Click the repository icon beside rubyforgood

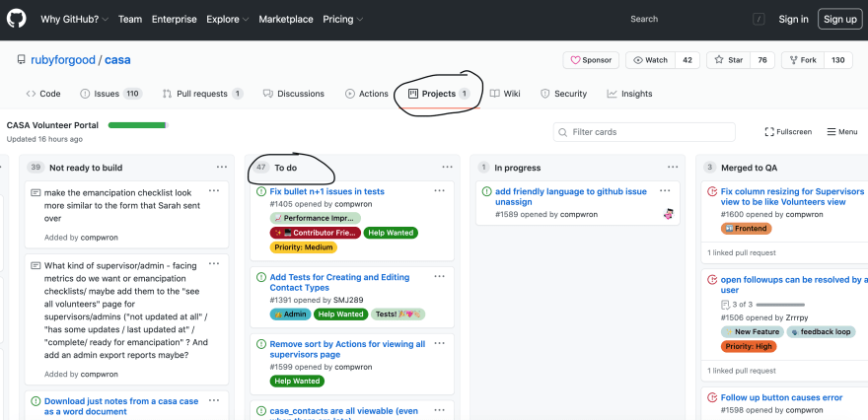click(x=21, y=60)
